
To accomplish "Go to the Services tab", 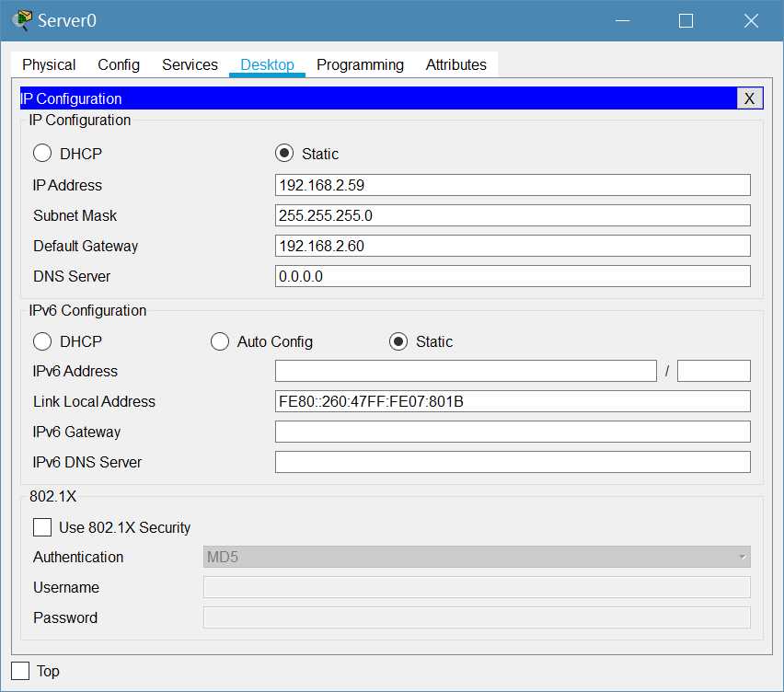I will click(x=190, y=64).
